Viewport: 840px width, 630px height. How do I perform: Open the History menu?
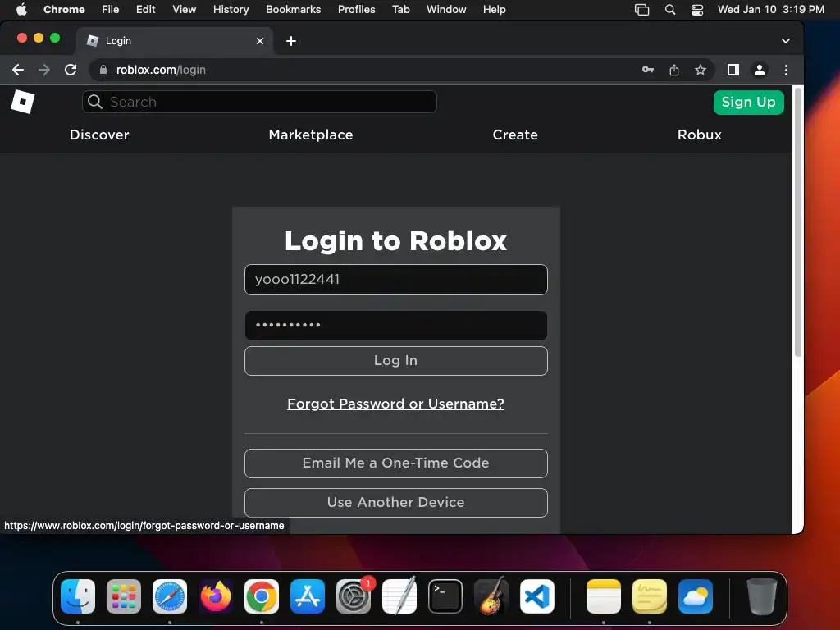pyautogui.click(x=231, y=9)
